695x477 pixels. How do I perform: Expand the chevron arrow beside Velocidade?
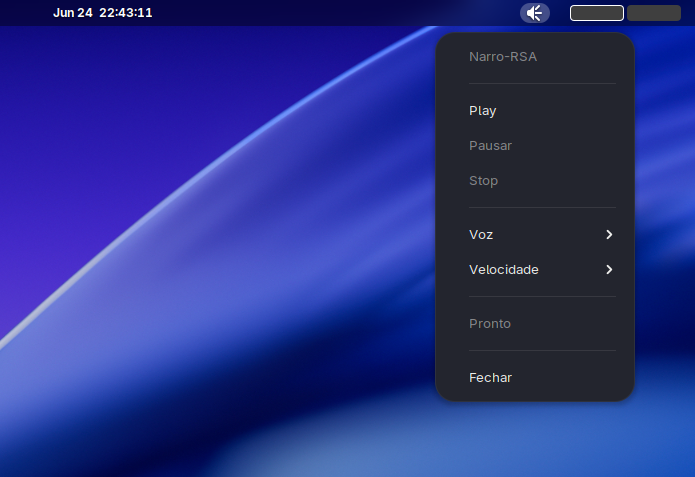coord(609,270)
